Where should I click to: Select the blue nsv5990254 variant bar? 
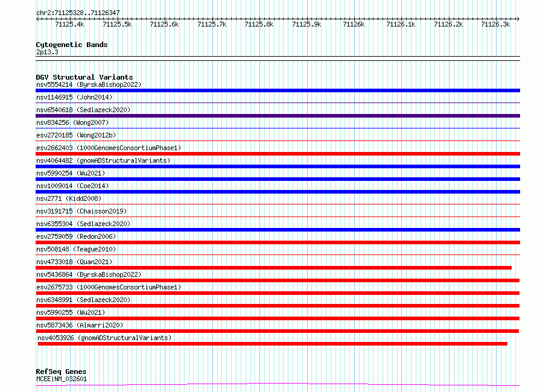pyautogui.click(x=278, y=179)
